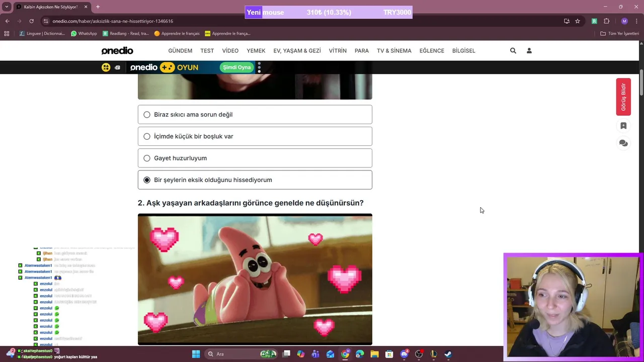Open 'Tüm Yer İşaretleri' folder
The width and height of the screenshot is (644, 362).
pos(619,34)
